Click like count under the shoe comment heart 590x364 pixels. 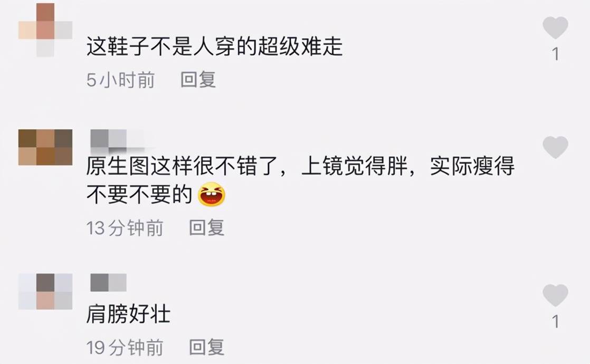point(556,54)
